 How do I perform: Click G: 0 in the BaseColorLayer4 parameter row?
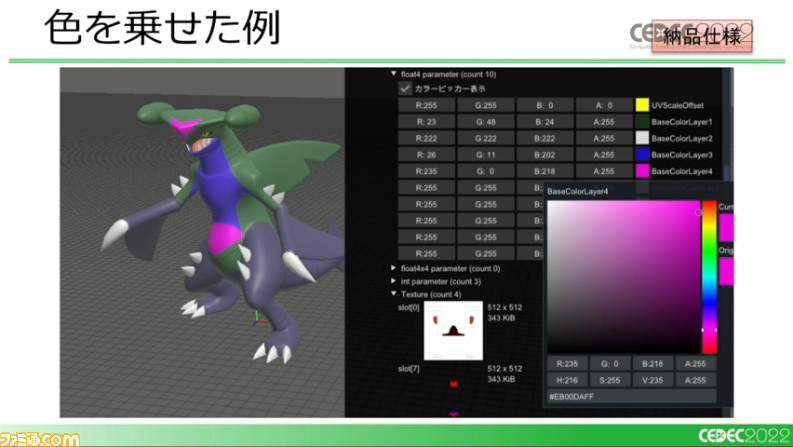tap(486, 171)
